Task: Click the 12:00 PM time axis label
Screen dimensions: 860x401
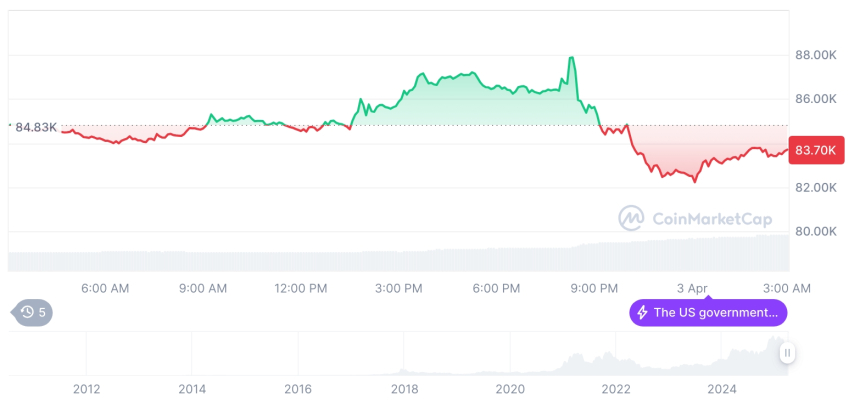Action: tap(301, 288)
